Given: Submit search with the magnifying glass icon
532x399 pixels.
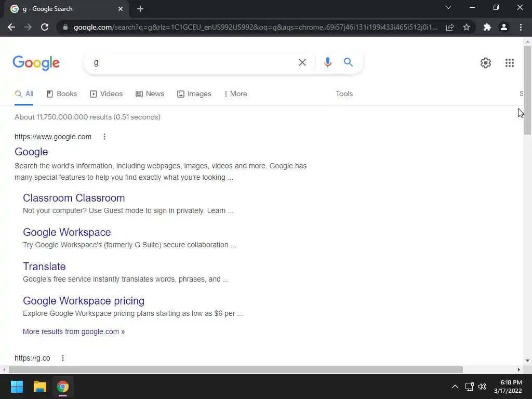Looking at the screenshot, I should coord(348,62).
